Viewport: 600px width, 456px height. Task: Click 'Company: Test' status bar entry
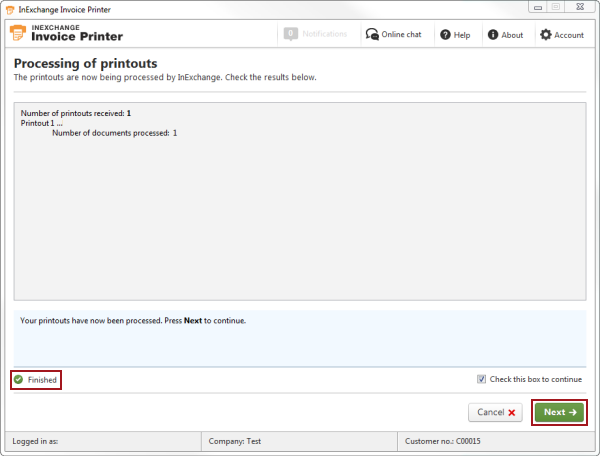tap(235, 441)
